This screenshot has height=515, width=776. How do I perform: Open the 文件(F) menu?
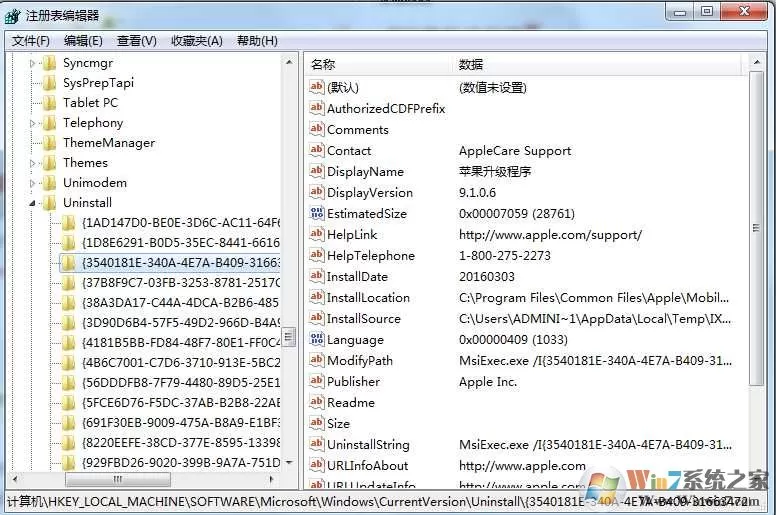31,41
